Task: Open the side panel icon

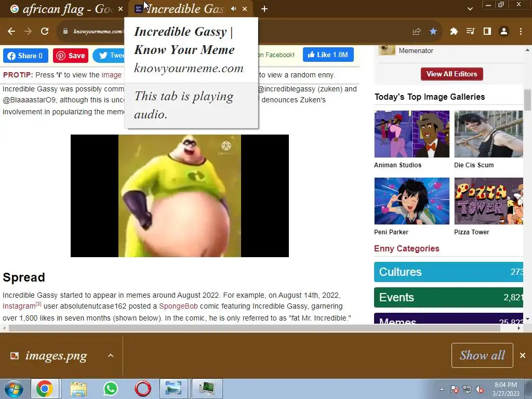Action: click(487, 32)
